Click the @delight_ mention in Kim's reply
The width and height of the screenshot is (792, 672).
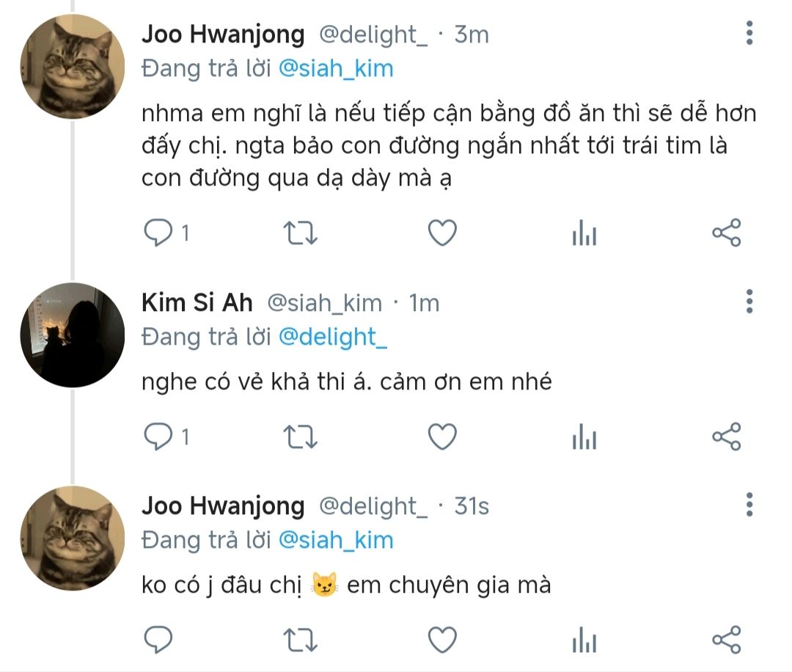coord(333,337)
